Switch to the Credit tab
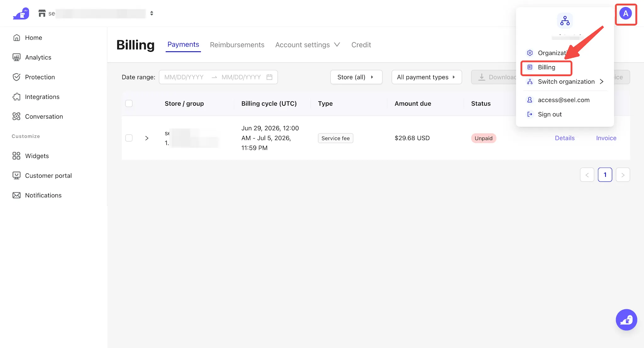Screen dimensions: 644x348 [361, 45]
